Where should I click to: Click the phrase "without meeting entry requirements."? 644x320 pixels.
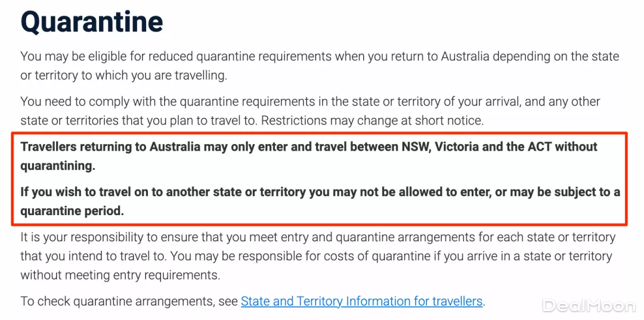tap(120, 275)
